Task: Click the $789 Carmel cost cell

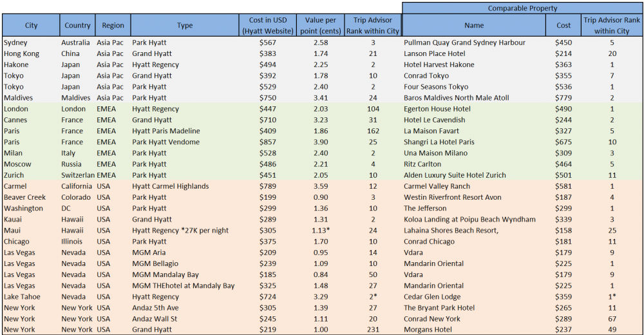Action: tap(268, 186)
